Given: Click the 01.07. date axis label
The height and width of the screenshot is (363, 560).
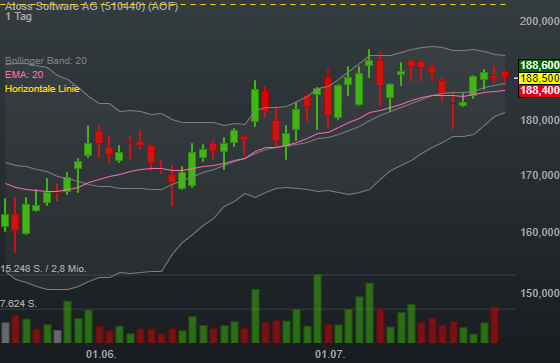Looking at the screenshot, I should (x=330, y=354).
